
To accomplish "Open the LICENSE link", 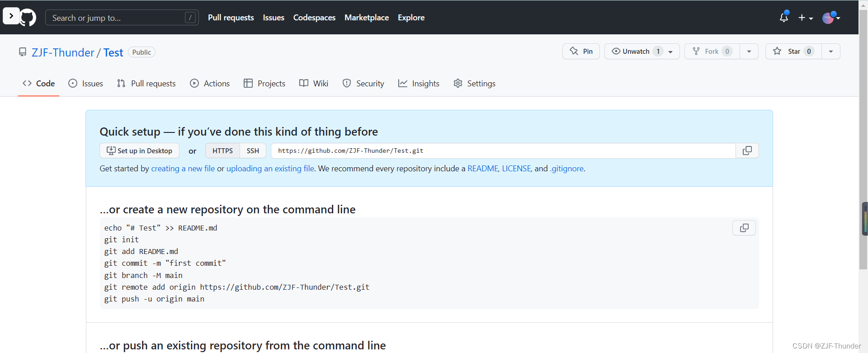I will coord(516,169).
